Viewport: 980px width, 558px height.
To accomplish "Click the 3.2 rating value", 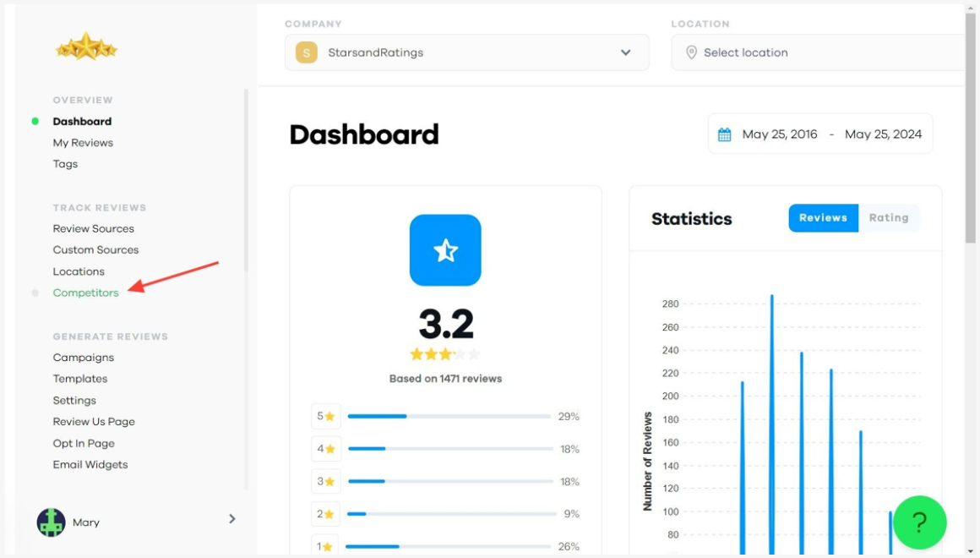I will pyautogui.click(x=445, y=324).
